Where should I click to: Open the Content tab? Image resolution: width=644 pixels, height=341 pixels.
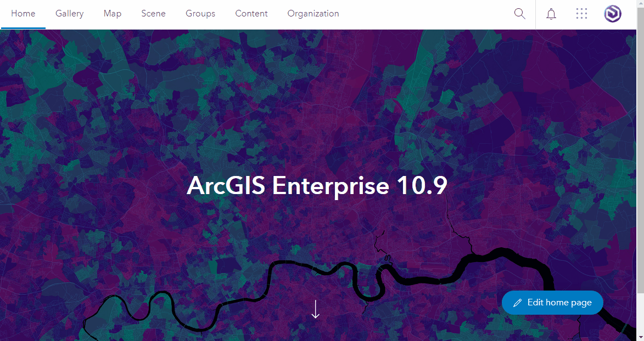[x=251, y=14]
